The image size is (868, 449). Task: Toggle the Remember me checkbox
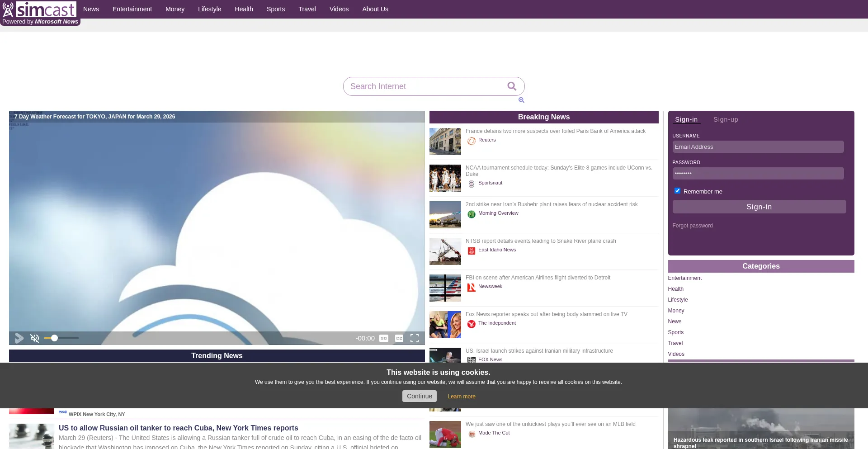pos(677,191)
